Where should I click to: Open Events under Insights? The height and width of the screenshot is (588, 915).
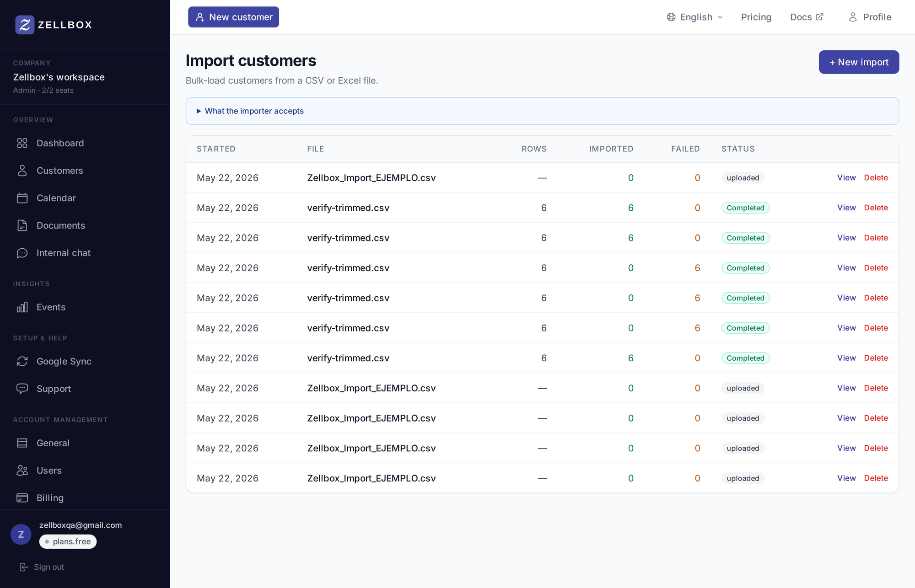51,307
